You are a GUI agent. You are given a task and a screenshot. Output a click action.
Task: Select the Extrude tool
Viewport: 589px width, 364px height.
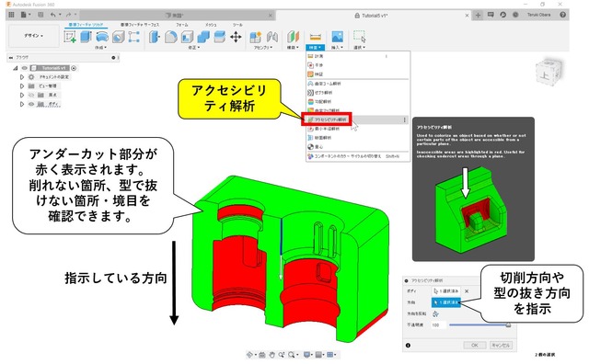tap(86, 37)
